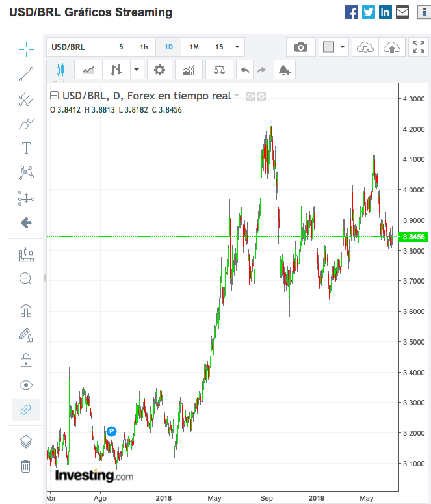
Task: Select the candlestick chart style
Action: click(60, 70)
